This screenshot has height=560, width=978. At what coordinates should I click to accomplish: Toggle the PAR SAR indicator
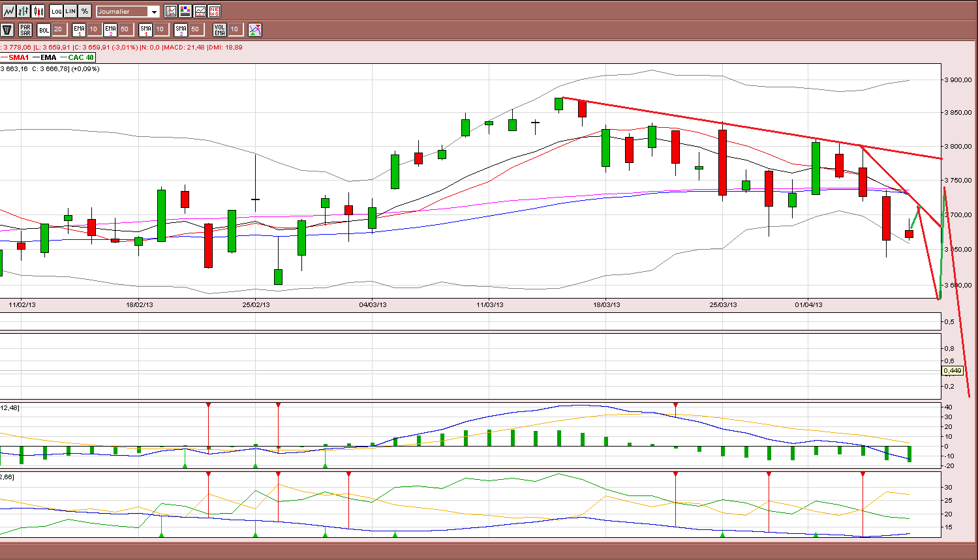25,29
